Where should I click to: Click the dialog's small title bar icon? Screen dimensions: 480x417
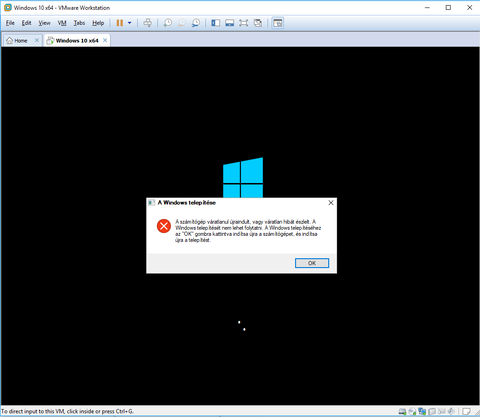tap(152, 203)
